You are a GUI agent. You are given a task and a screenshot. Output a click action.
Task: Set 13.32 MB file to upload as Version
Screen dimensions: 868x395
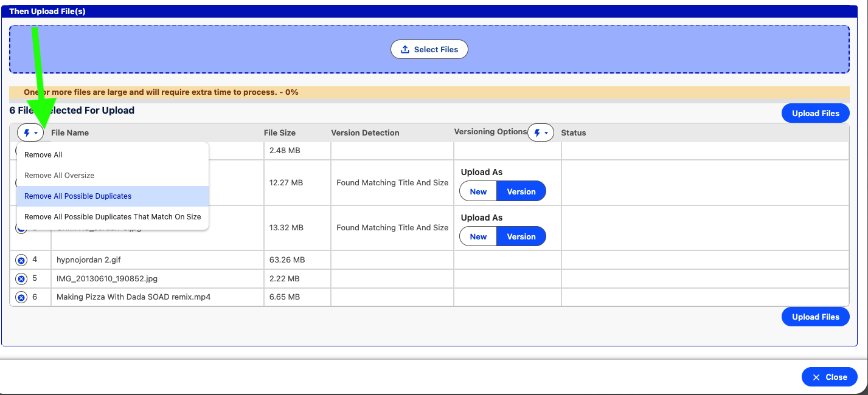pos(521,236)
